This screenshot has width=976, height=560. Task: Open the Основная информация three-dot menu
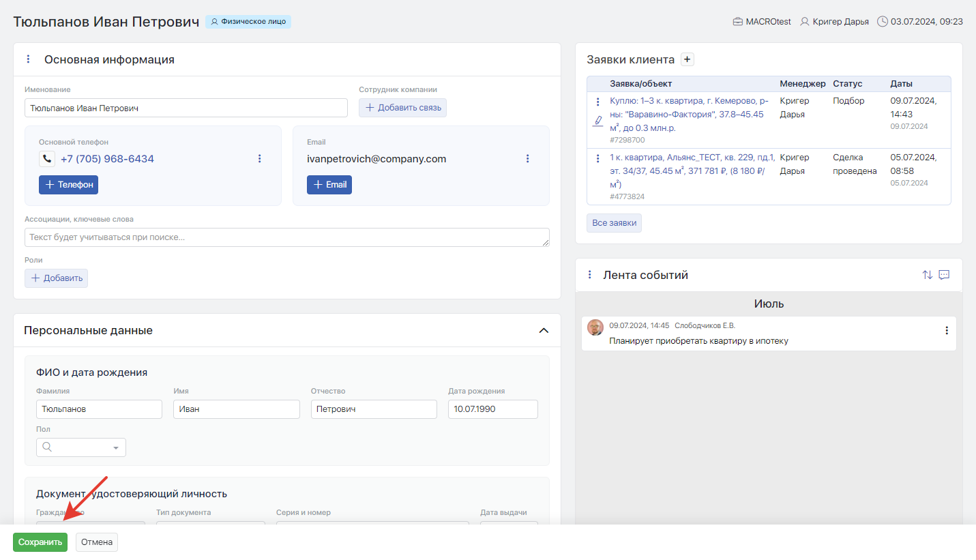click(x=28, y=59)
